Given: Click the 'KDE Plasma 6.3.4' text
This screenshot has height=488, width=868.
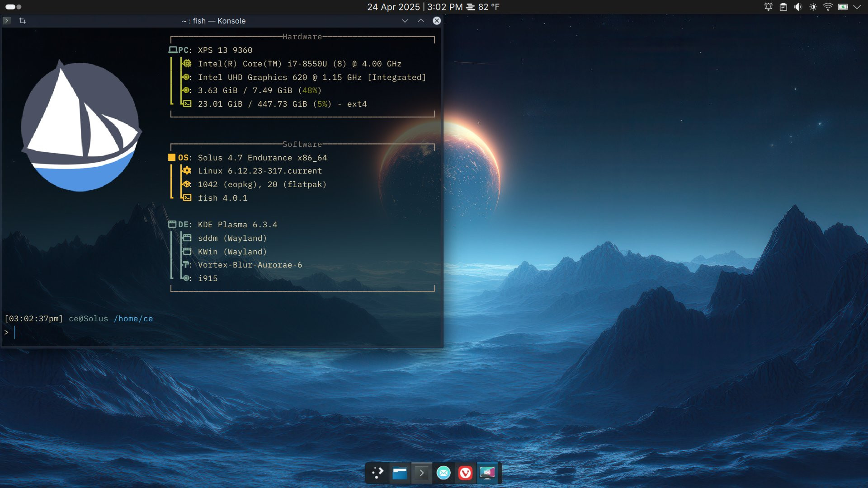Looking at the screenshot, I should click(x=237, y=225).
